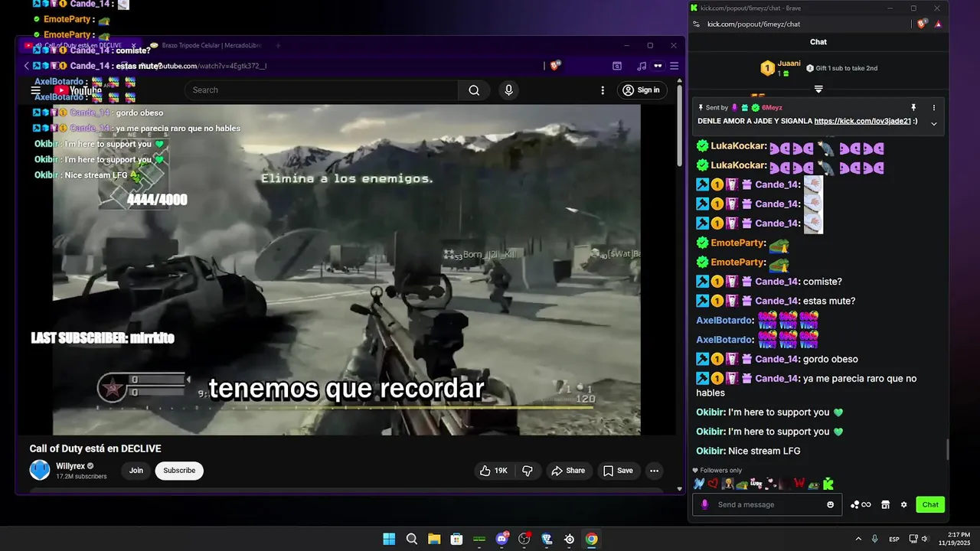Click Juaani top gifter badge

767,68
